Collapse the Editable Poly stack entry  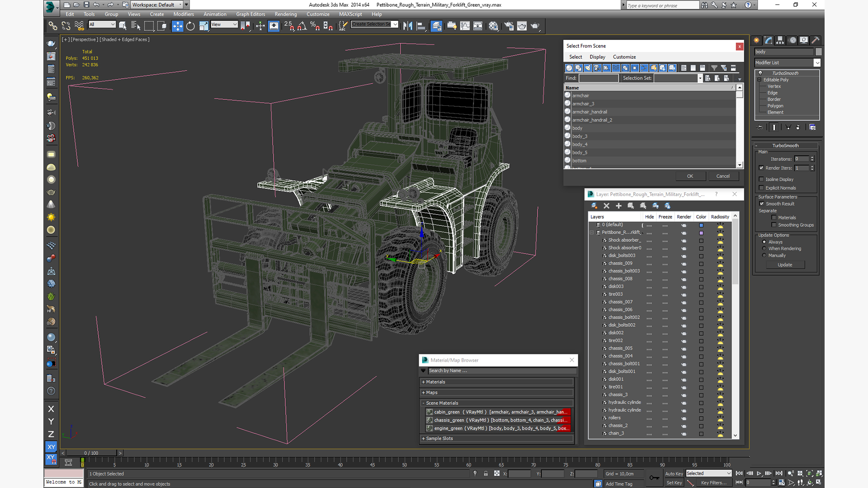click(x=759, y=80)
